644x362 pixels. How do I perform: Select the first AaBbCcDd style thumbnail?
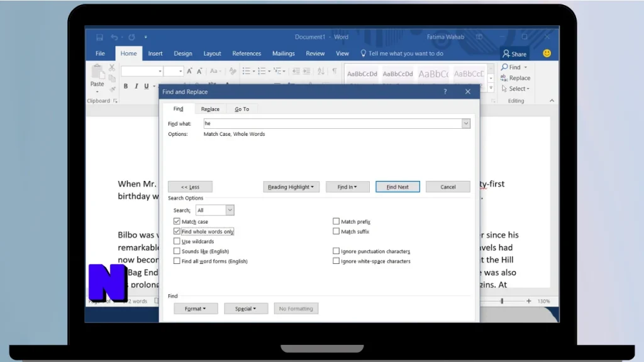click(362, 74)
